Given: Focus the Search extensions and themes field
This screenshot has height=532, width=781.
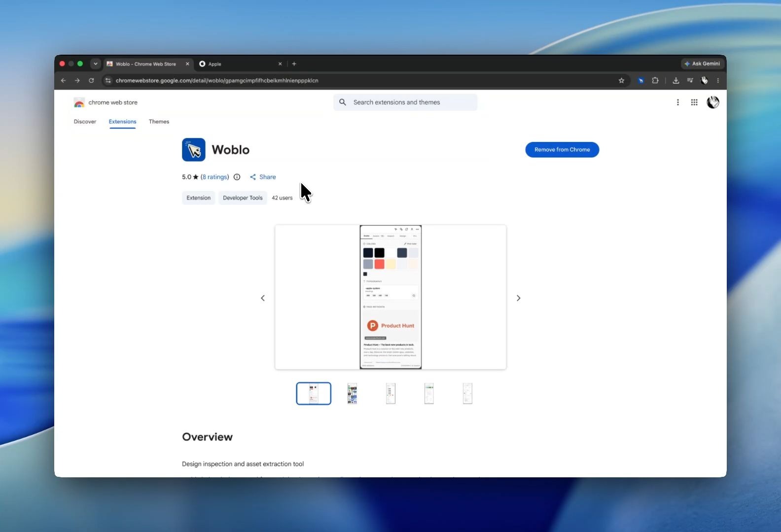Looking at the screenshot, I should click(405, 102).
